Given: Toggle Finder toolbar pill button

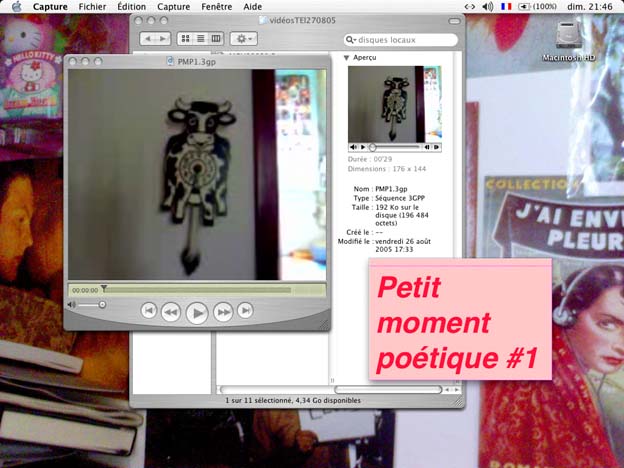Looking at the screenshot, I should click(x=454, y=21).
